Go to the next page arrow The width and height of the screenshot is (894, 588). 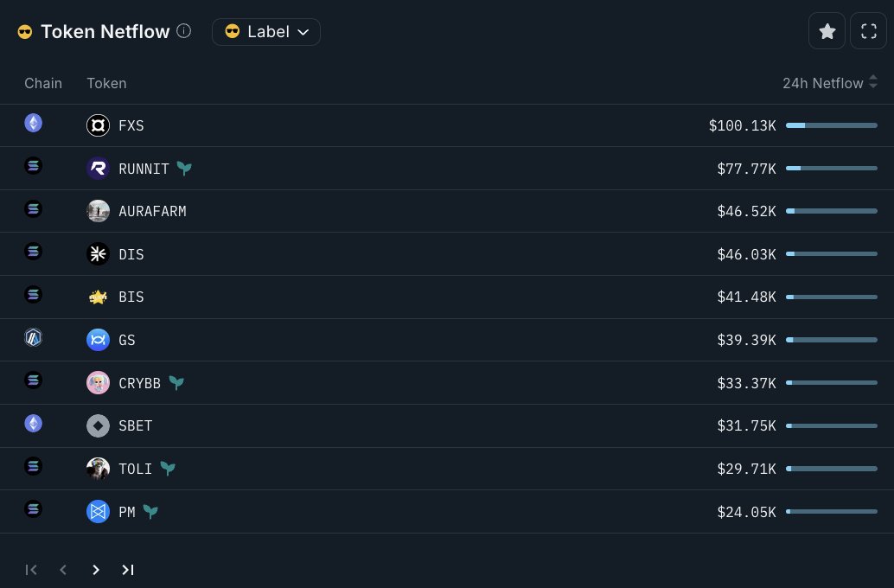pyautogui.click(x=96, y=570)
